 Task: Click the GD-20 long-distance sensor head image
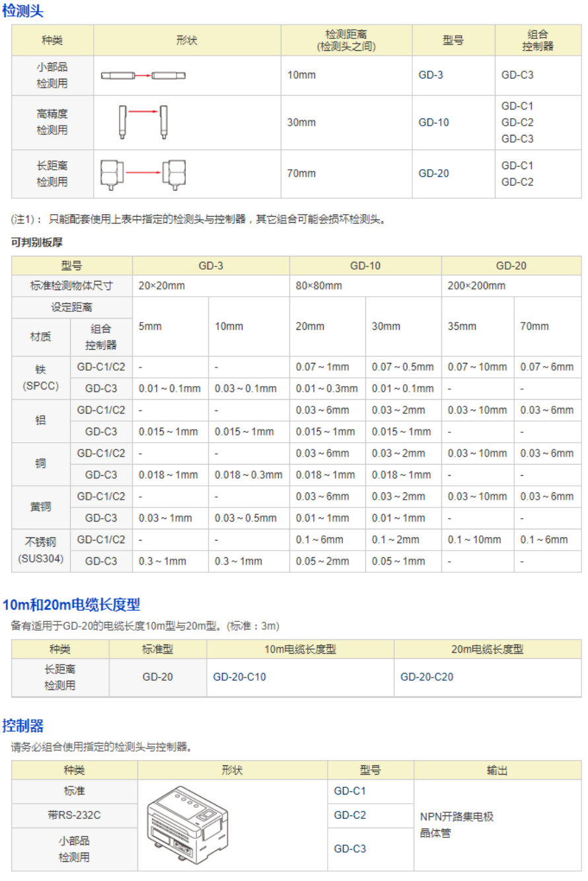click(x=142, y=174)
